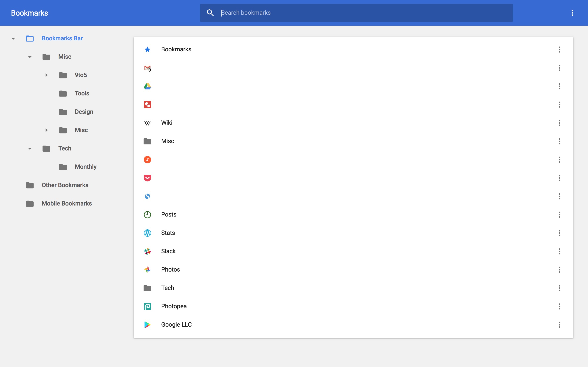Select Mobile Bookmarks in sidebar
Screen dimensions: 588x367
coord(67,203)
